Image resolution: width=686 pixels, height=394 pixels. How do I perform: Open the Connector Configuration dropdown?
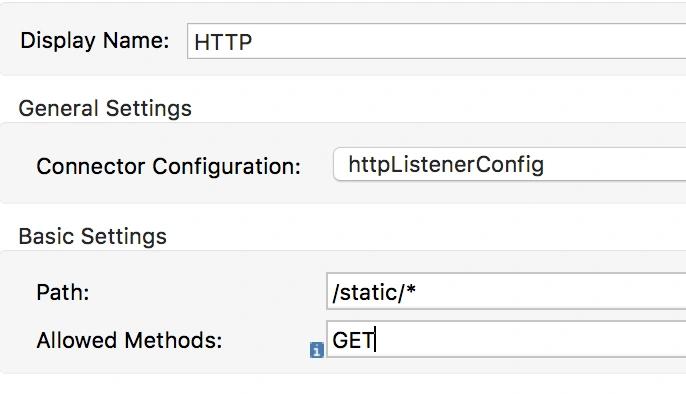tap(509, 164)
